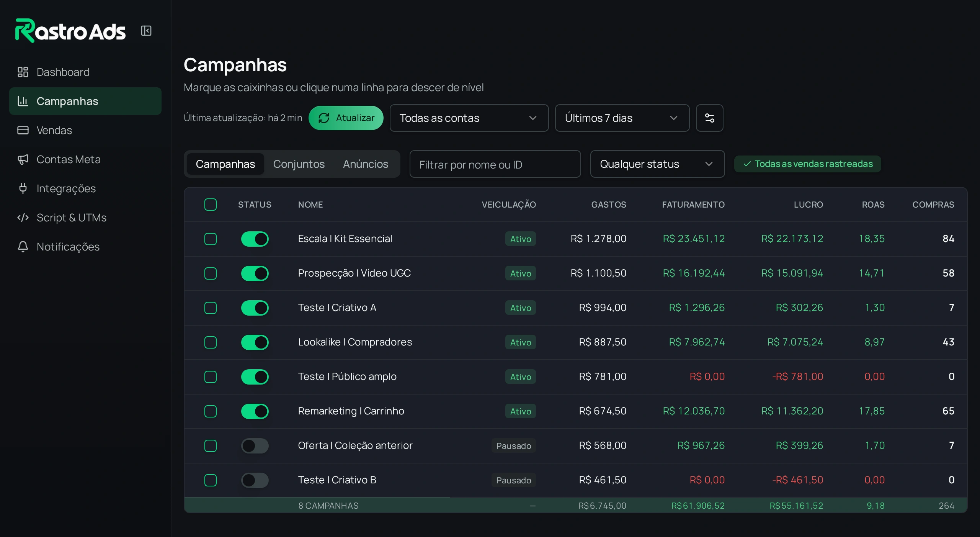This screenshot has height=537, width=980.
Task: Click the Dashboard grid icon
Action: 23,72
